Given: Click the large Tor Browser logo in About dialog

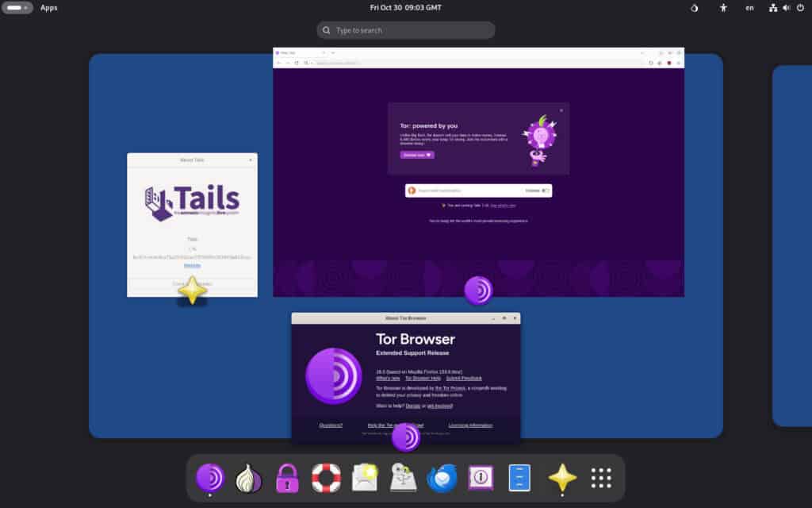Looking at the screenshot, I should (x=334, y=375).
